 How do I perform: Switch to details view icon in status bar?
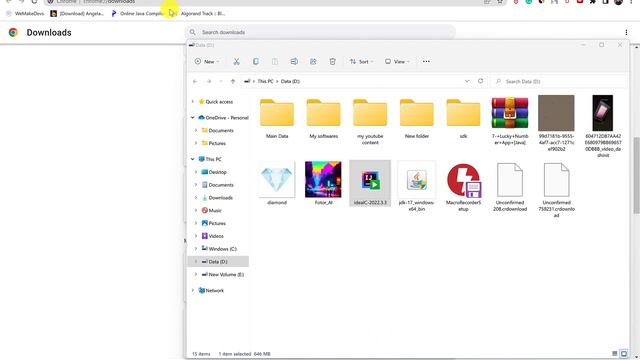(615, 353)
